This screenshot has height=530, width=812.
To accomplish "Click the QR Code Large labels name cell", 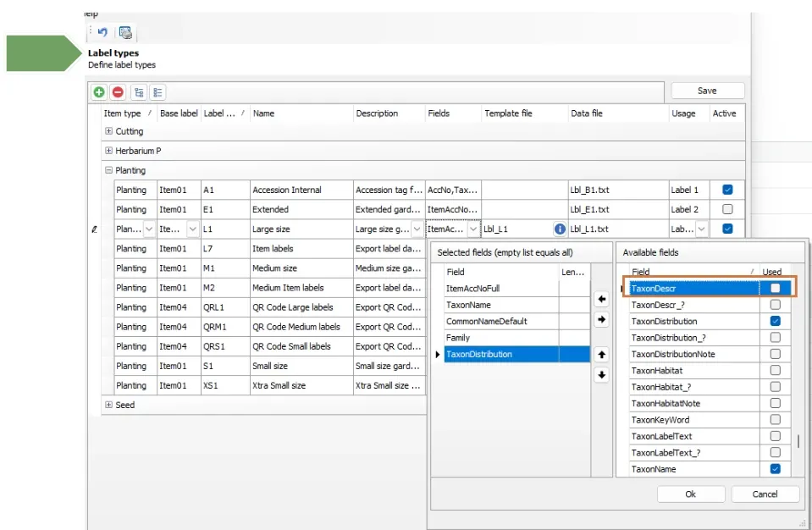I will click(301, 307).
